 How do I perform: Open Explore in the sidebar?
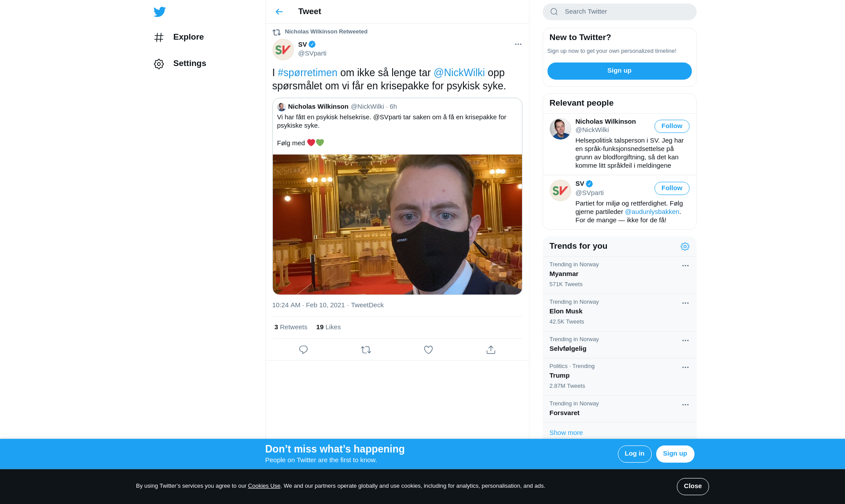click(188, 37)
